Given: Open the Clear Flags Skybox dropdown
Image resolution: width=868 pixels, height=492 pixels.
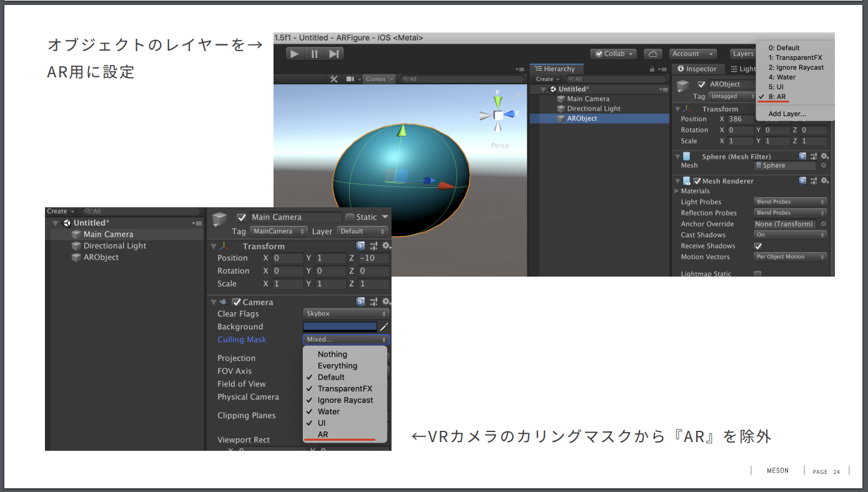Looking at the screenshot, I should point(346,313).
